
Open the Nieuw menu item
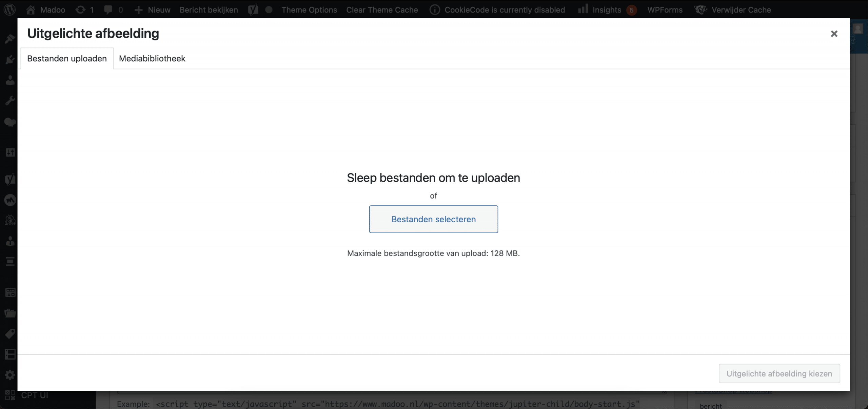coord(153,9)
